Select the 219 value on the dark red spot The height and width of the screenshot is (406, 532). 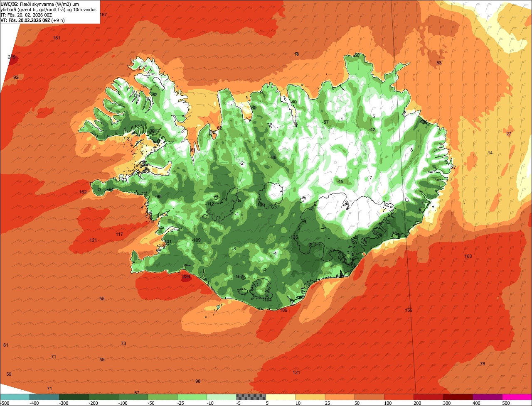(x=12, y=57)
